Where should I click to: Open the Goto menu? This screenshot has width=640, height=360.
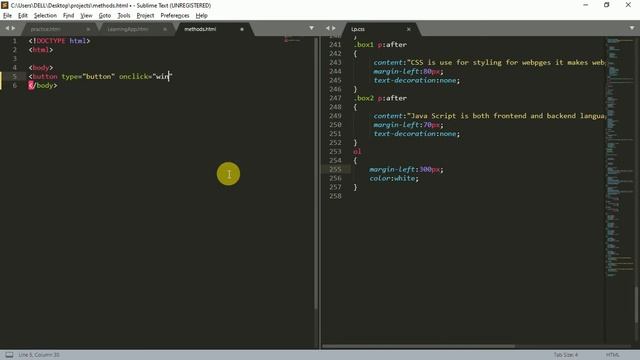tap(104, 16)
